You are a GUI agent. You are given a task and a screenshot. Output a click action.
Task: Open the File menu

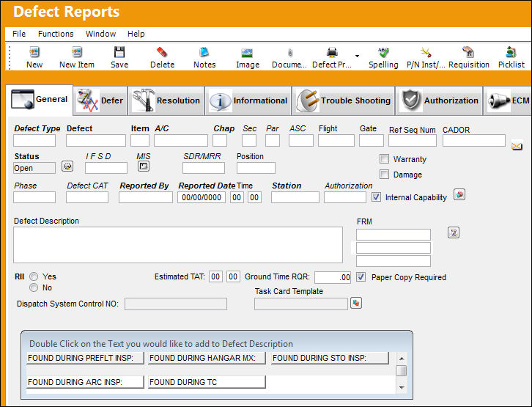[19, 34]
